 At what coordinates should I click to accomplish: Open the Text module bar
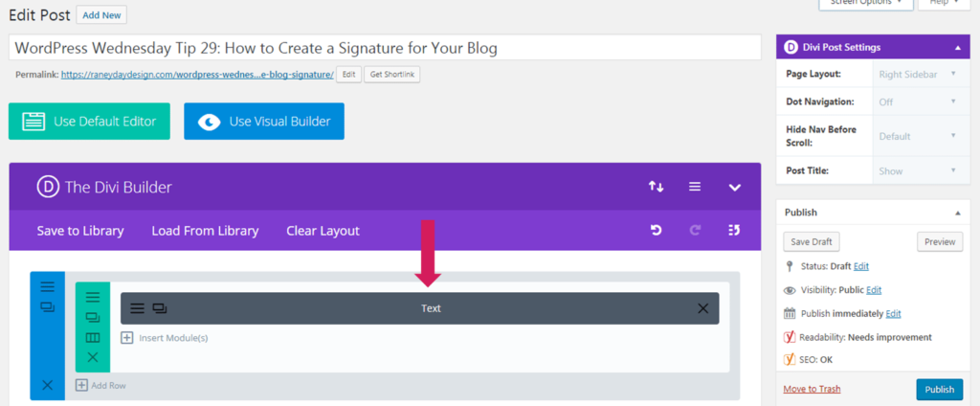click(420, 308)
